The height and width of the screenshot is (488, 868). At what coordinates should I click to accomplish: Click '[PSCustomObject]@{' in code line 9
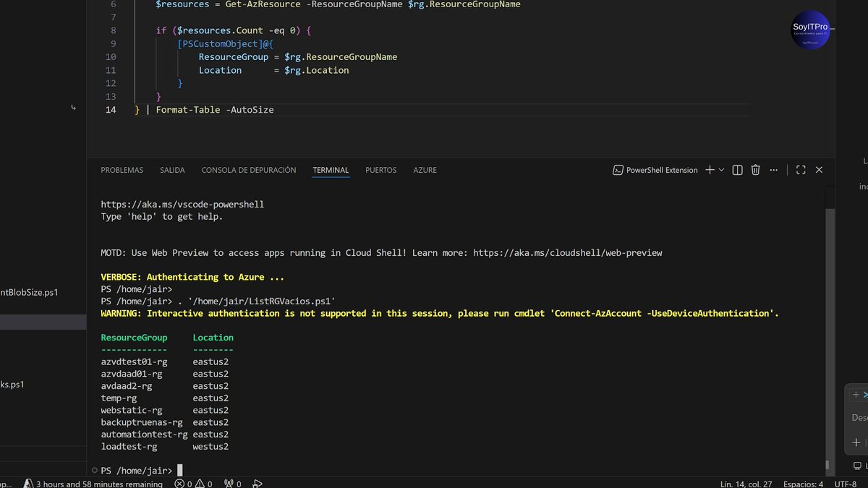[225, 44]
